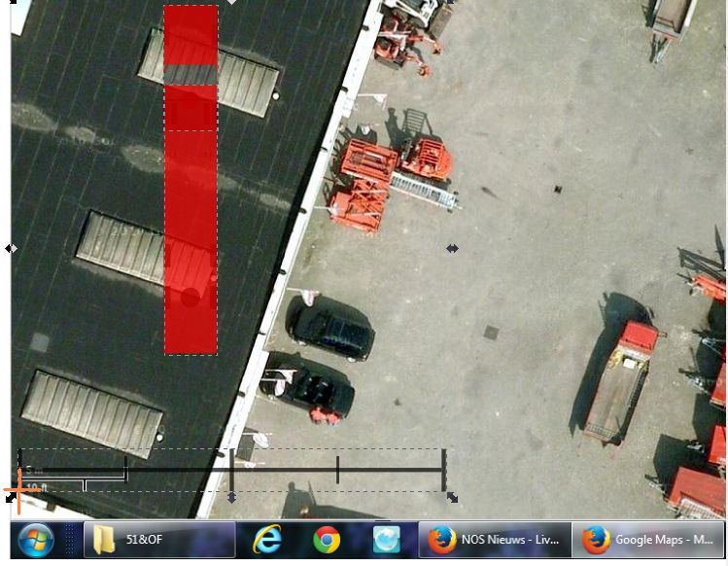Switch to the NOS Nieuws Firefox window
This screenshot has height=566, width=728.
click(494, 539)
